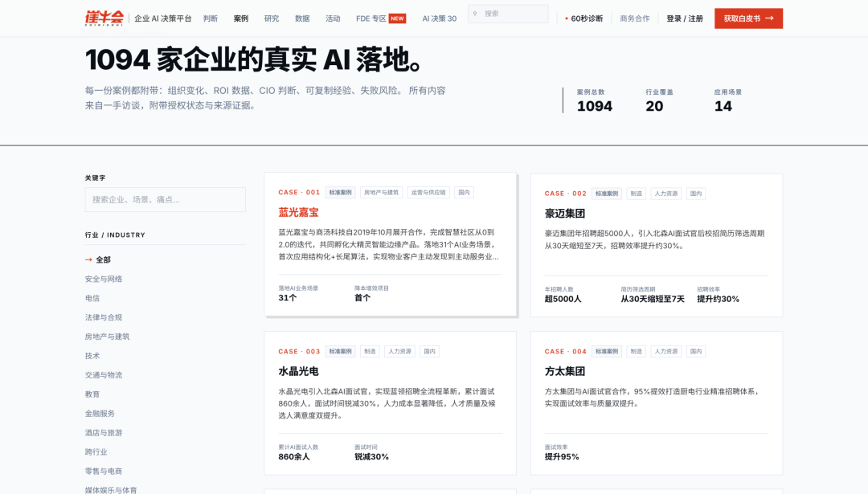Click the 制造 tag on CASE 002
The image size is (868, 494).
pyautogui.click(x=636, y=194)
